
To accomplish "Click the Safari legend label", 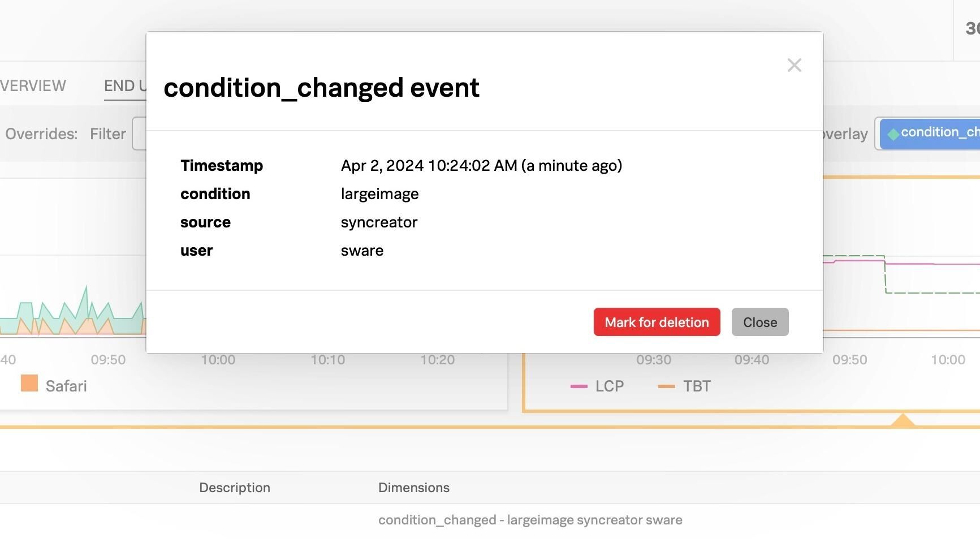I will [x=66, y=386].
